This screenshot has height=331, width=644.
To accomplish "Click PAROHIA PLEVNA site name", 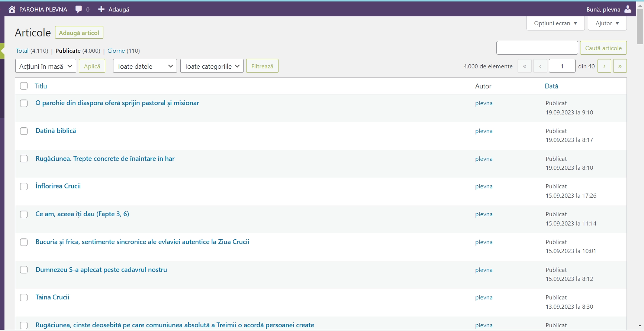I will [43, 9].
